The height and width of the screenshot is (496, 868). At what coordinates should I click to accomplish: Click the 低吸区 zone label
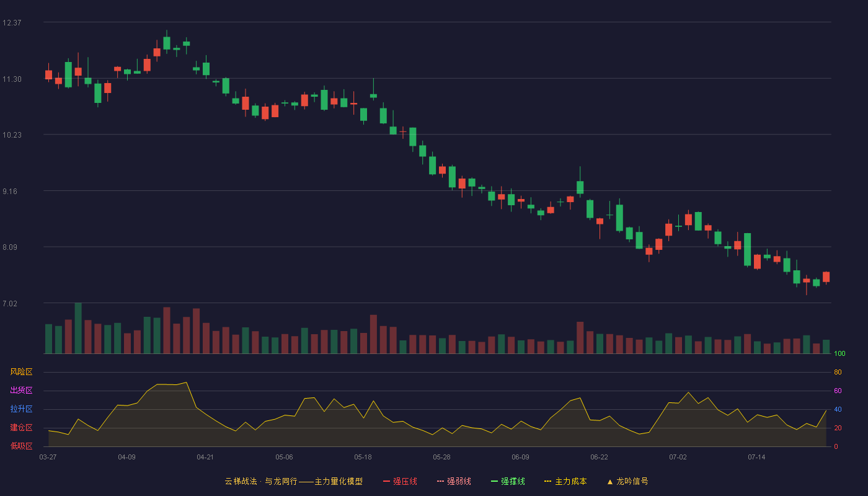click(21, 446)
